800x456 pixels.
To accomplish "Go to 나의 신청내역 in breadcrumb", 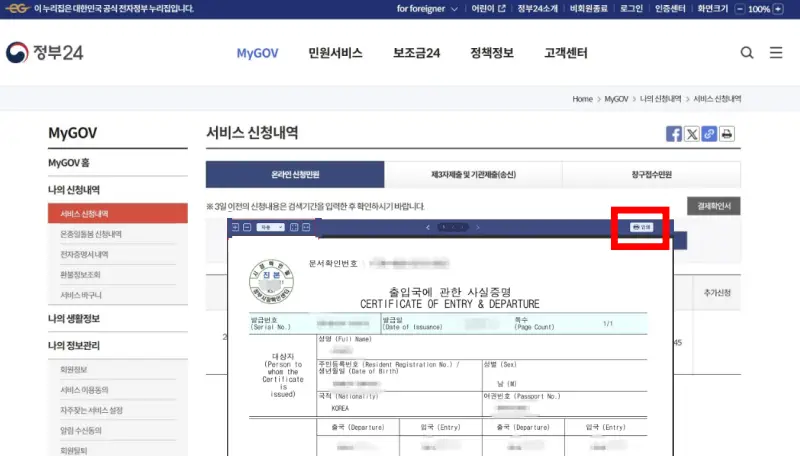I will click(x=660, y=99).
